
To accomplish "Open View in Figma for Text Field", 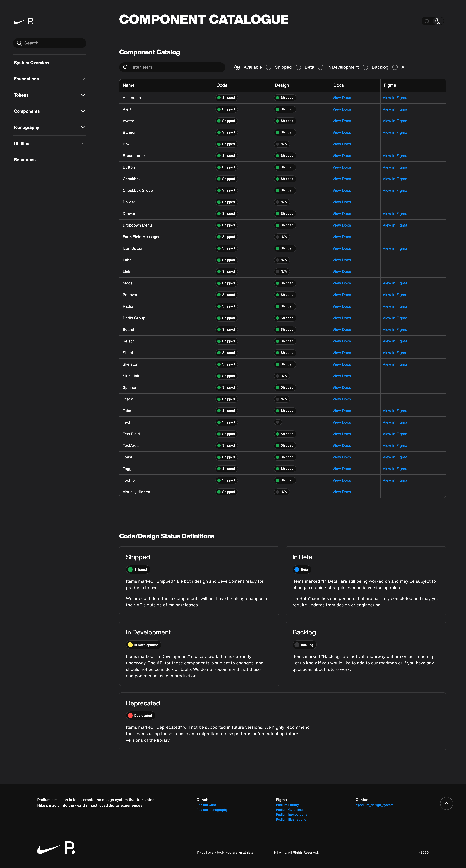I will click(395, 434).
